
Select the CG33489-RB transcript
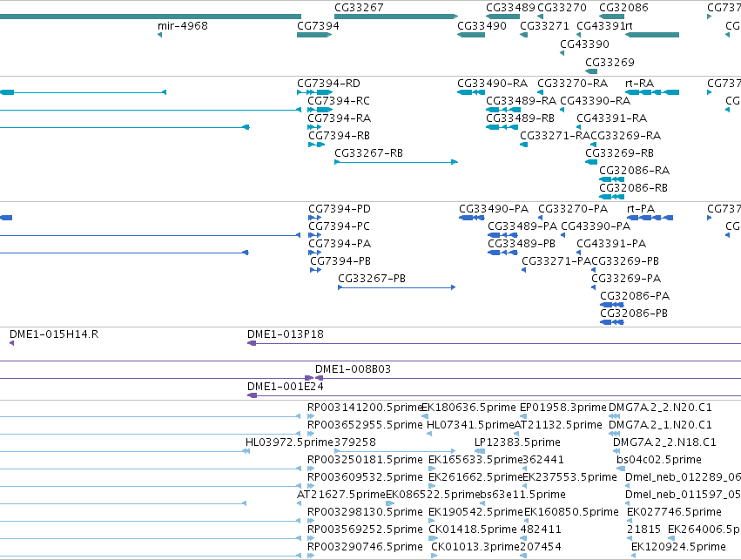point(502,127)
